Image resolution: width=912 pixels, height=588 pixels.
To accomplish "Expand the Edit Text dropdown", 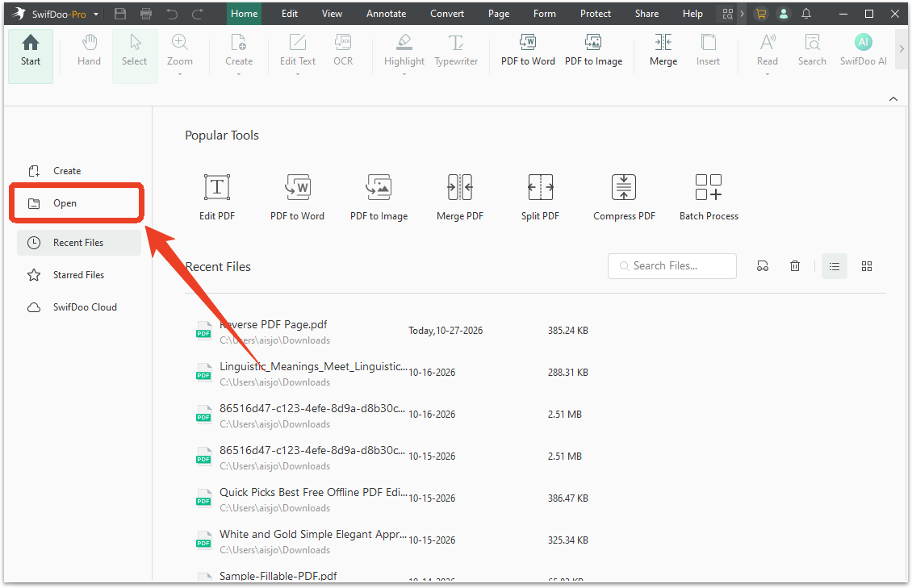I will tap(297, 74).
